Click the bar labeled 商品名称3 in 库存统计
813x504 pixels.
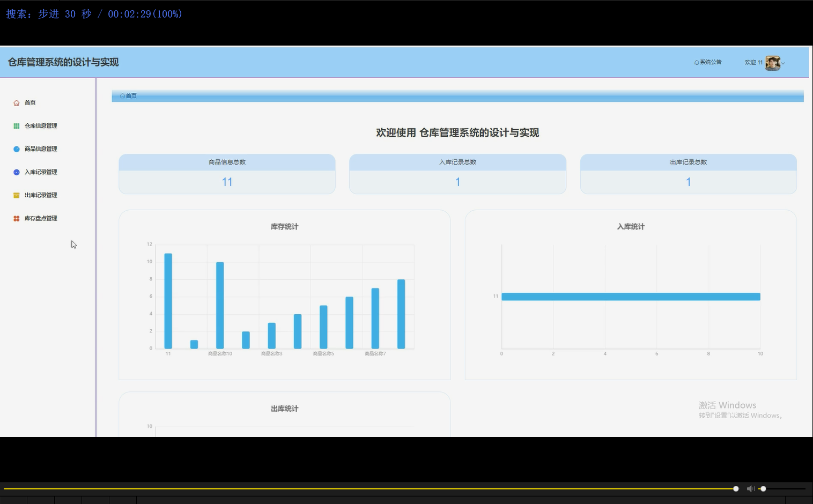coord(272,336)
